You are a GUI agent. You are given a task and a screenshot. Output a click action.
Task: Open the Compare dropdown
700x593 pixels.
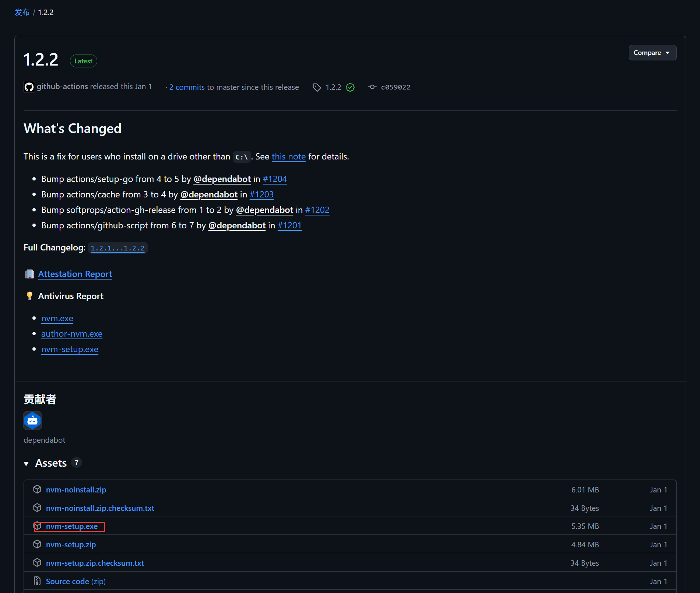pyautogui.click(x=652, y=53)
